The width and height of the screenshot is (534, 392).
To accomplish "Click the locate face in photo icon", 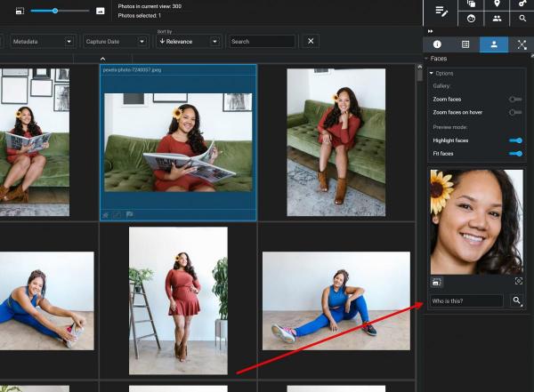I will (518, 281).
